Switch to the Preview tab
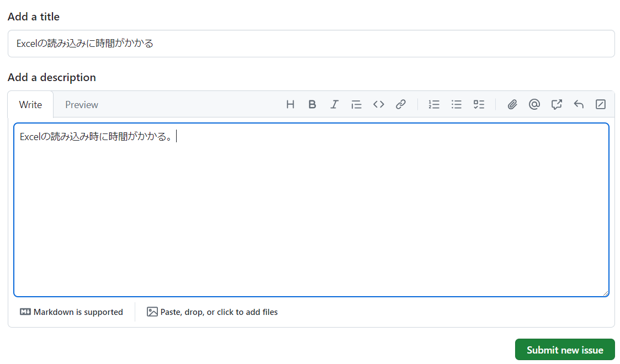Image resolution: width=620 pixels, height=364 pixels. pos(81,104)
